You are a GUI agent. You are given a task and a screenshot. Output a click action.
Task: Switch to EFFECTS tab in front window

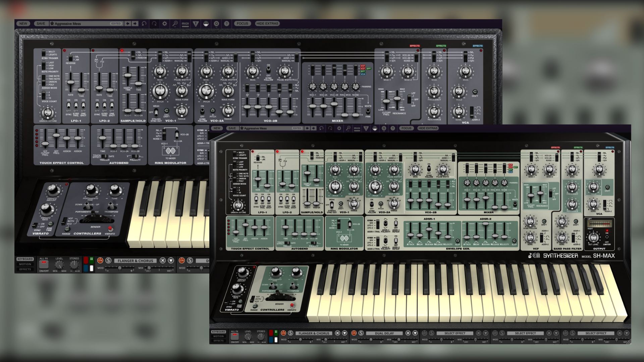click(218, 341)
